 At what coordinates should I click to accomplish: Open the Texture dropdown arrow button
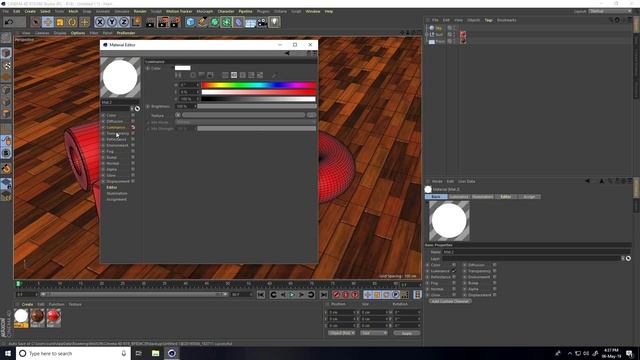pos(178,115)
